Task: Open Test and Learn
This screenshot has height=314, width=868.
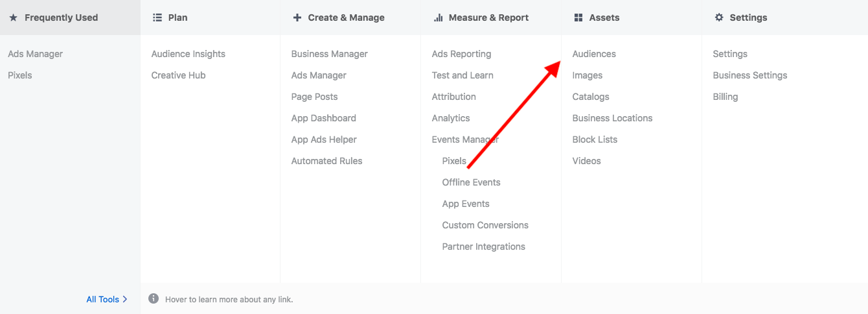Action: click(463, 75)
